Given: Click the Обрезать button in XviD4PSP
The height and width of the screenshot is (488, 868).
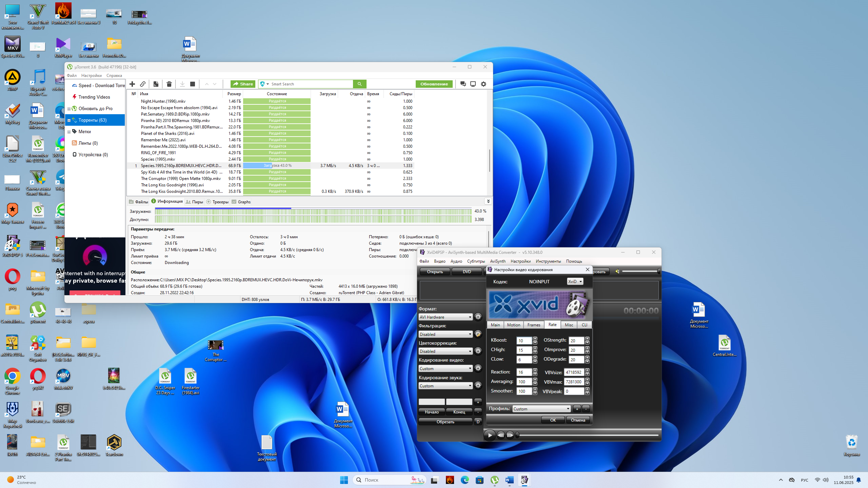Looking at the screenshot, I should point(446,422).
